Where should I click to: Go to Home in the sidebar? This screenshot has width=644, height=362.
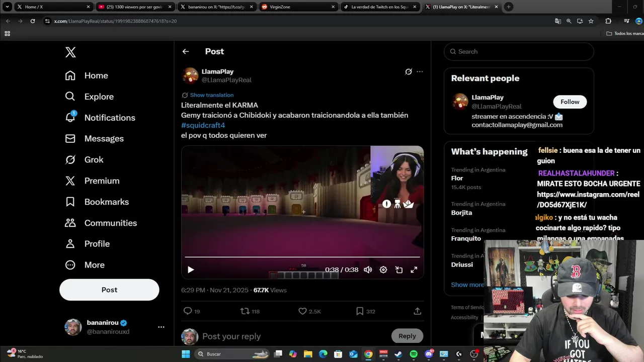(x=87, y=75)
